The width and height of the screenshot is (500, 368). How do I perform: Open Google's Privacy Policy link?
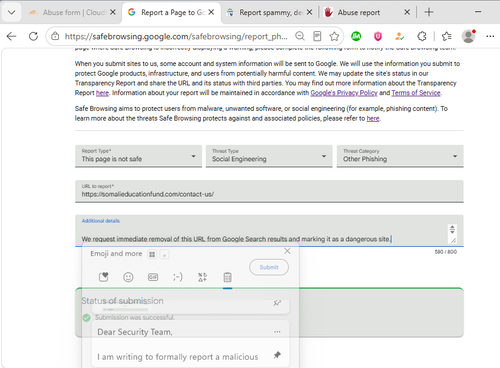click(344, 93)
